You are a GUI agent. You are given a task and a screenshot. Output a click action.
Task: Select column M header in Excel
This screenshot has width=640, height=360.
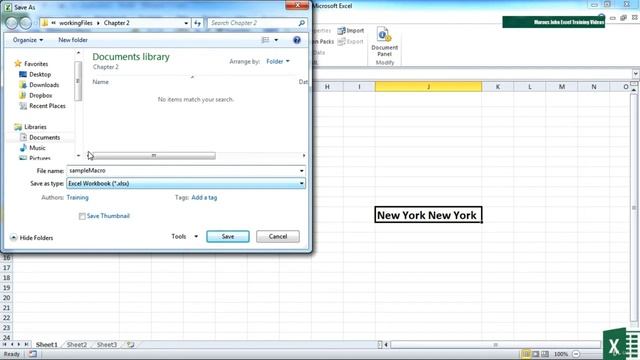pyautogui.click(x=562, y=87)
